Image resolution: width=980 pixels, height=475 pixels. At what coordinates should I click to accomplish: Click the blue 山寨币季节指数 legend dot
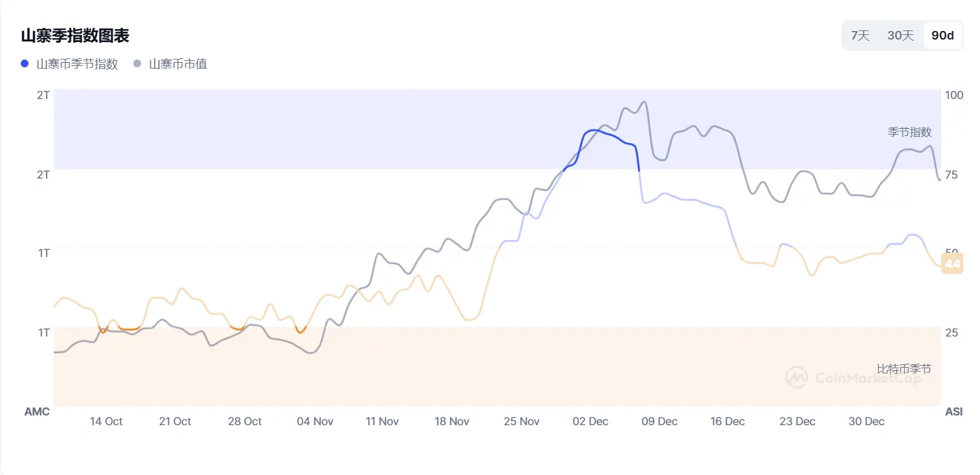point(25,63)
